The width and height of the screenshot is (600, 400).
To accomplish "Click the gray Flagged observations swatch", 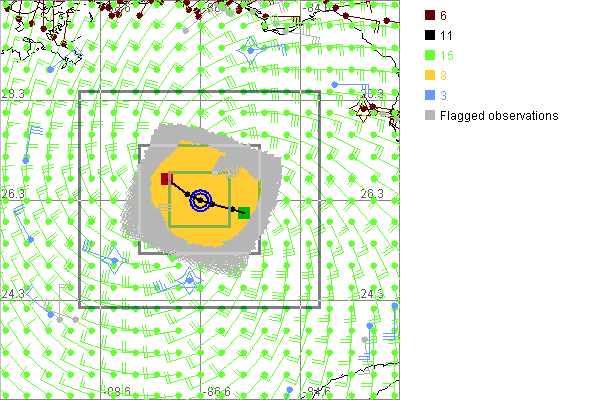I will [x=429, y=116].
